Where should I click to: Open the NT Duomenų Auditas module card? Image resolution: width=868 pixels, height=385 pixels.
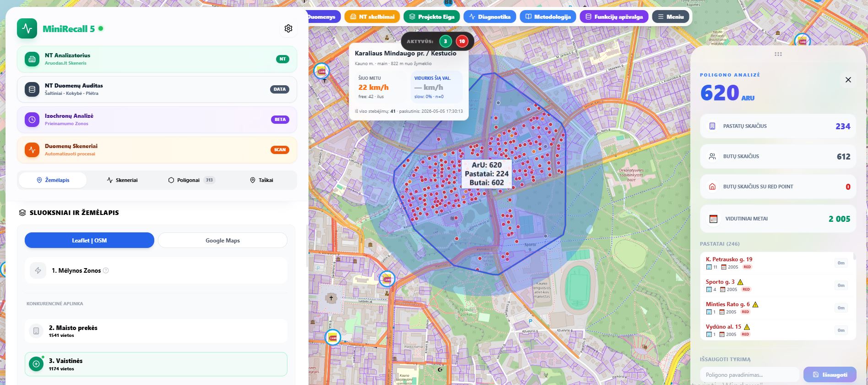(x=157, y=89)
